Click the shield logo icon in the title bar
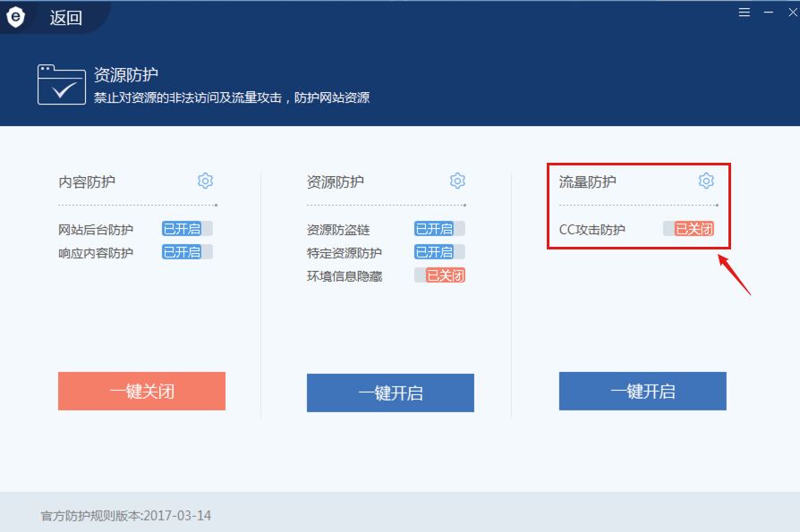Image resolution: width=800 pixels, height=532 pixels. [16, 17]
